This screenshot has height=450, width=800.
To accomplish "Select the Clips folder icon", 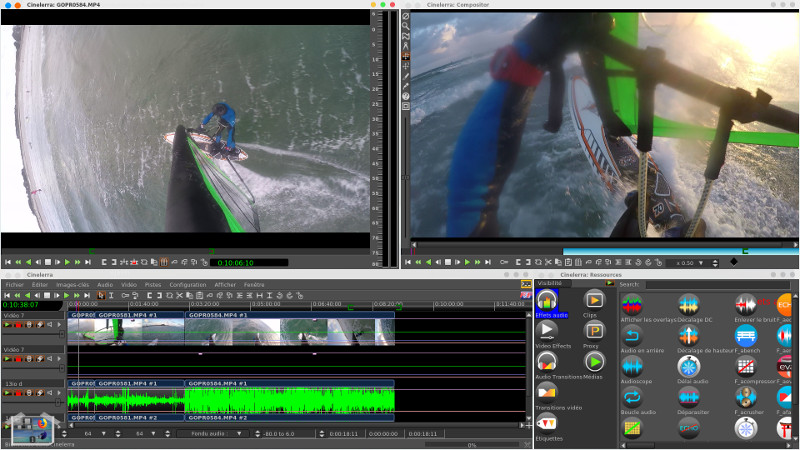I will [x=593, y=301].
